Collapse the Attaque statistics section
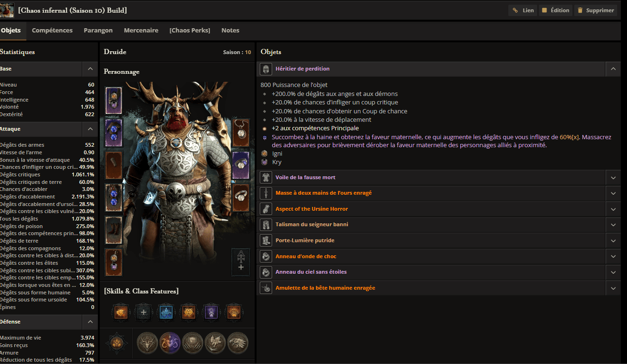The height and width of the screenshot is (364, 627). coord(90,129)
